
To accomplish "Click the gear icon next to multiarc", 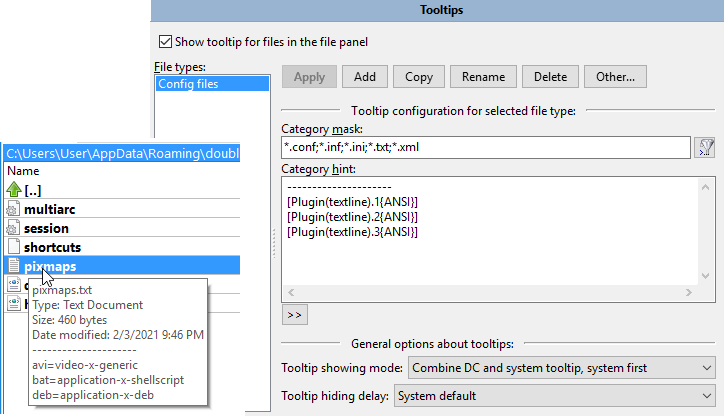I will [x=13, y=209].
